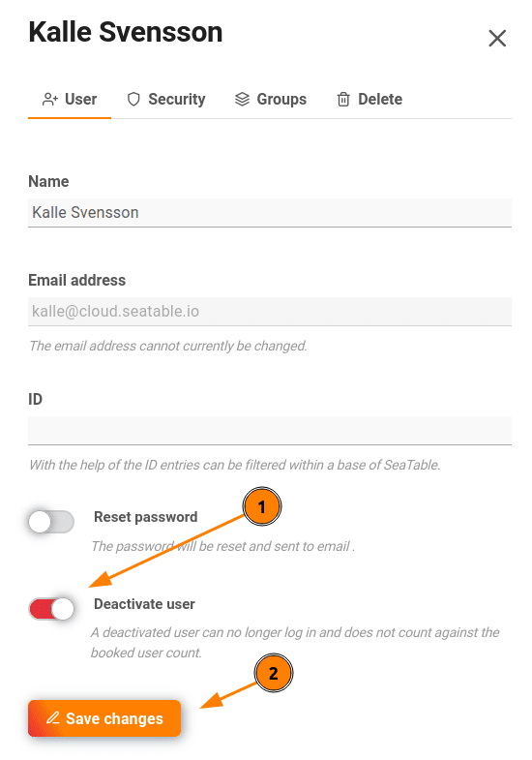This screenshot has width=532, height=760.
Task: Turn off the Deactivate user switch
Action: point(51,609)
